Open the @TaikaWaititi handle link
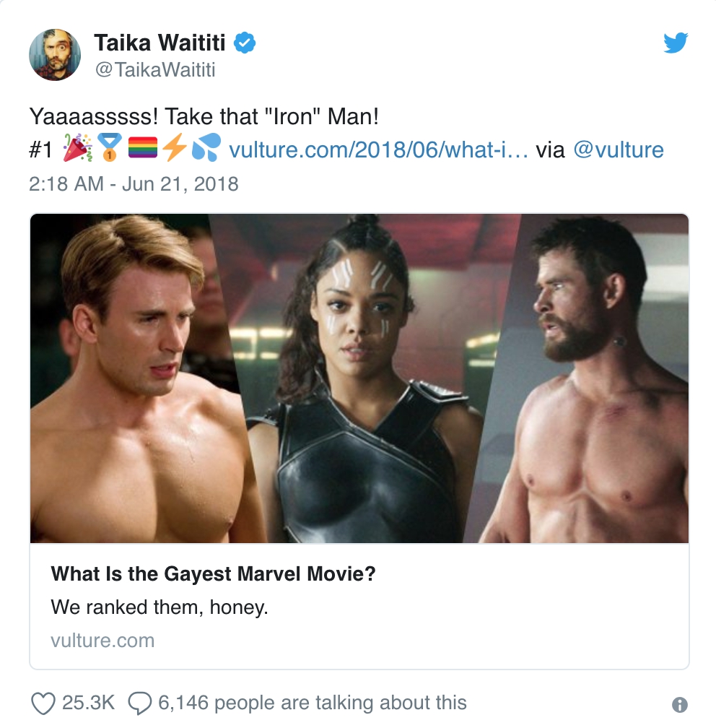 (154, 69)
